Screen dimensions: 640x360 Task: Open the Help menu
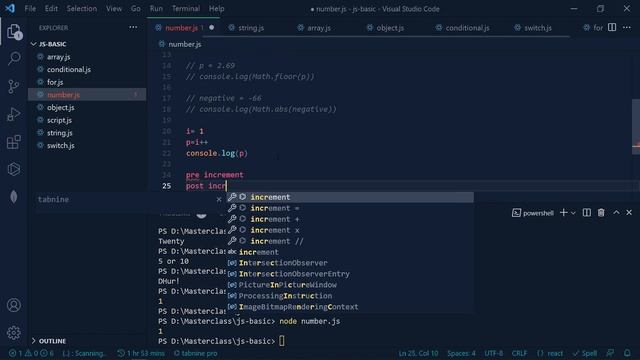[x=216, y=9]
